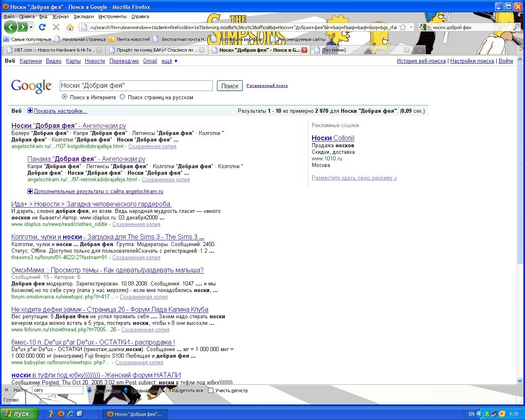Open the back/forward history dropdown arrow
The width and height of the screenshot is (525, 420).
click(31, 27)
